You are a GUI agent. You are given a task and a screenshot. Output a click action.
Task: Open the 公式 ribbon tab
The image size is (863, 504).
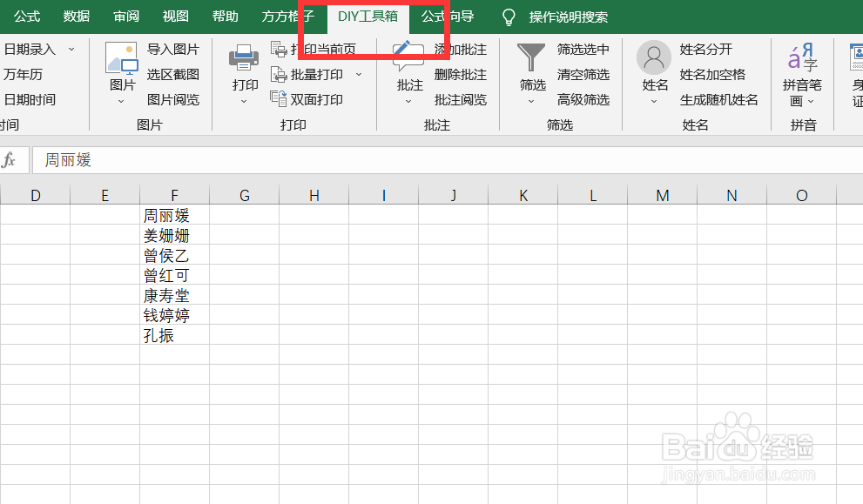pos(27,17)
